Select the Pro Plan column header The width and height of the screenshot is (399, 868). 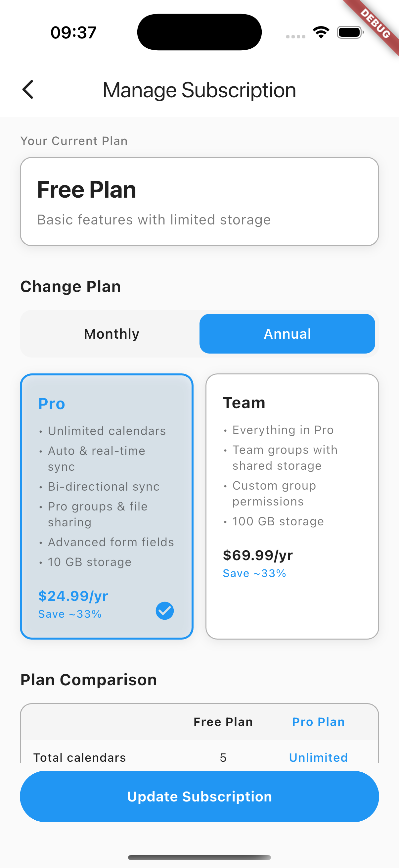[x=318, y=722]
